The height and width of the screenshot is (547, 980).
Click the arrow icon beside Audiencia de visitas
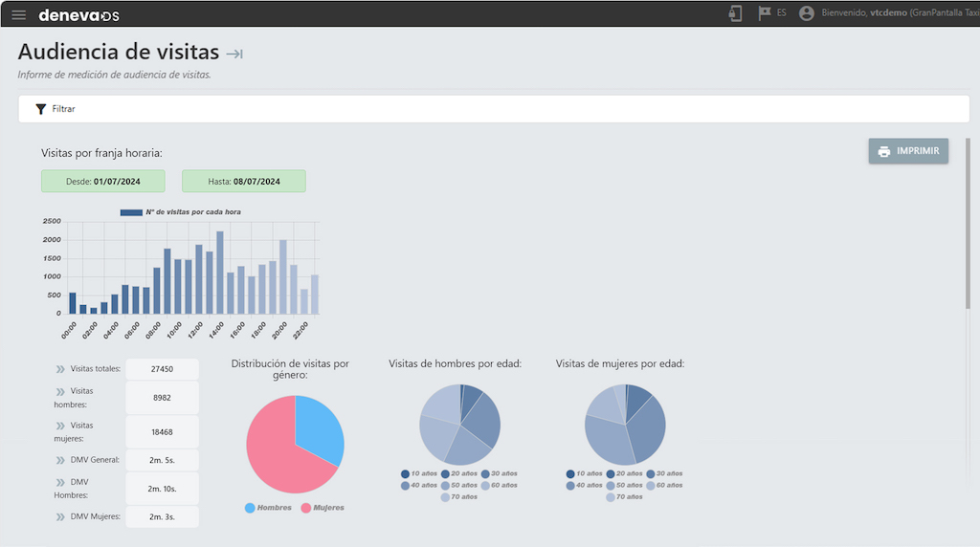pos(234,54)
